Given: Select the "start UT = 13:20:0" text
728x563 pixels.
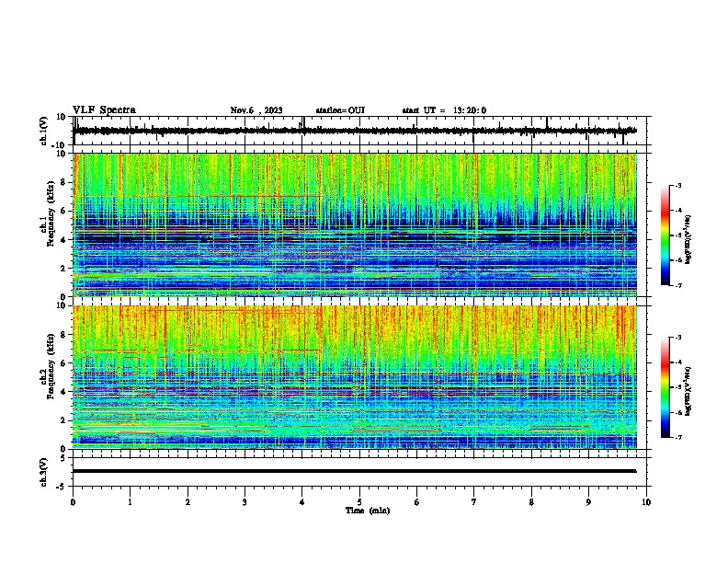Looking at the screenshot, I should [444, 110].
